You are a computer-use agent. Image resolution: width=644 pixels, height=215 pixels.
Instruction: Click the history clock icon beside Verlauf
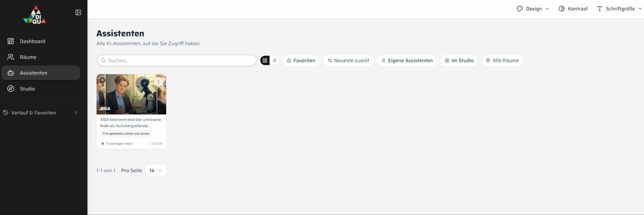tap(6, 113)
